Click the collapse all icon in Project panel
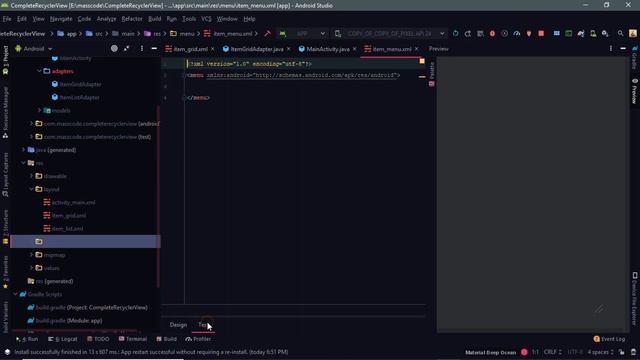640x360 pixels. pos(127,49)
